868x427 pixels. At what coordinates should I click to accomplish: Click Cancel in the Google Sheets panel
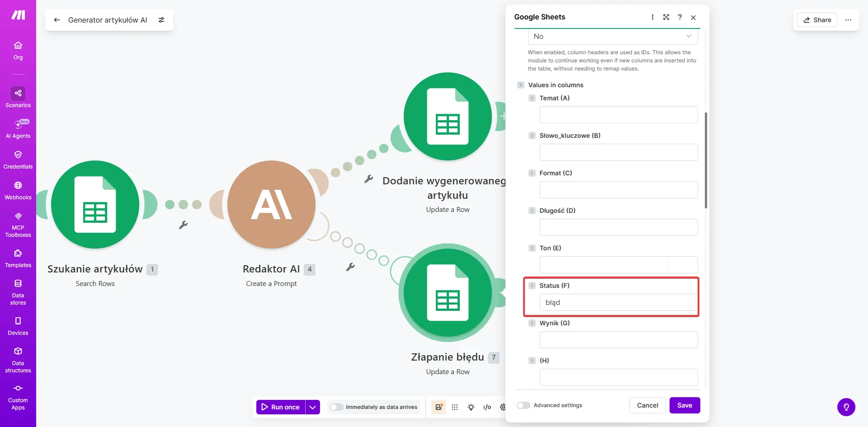tap(647, 405)
